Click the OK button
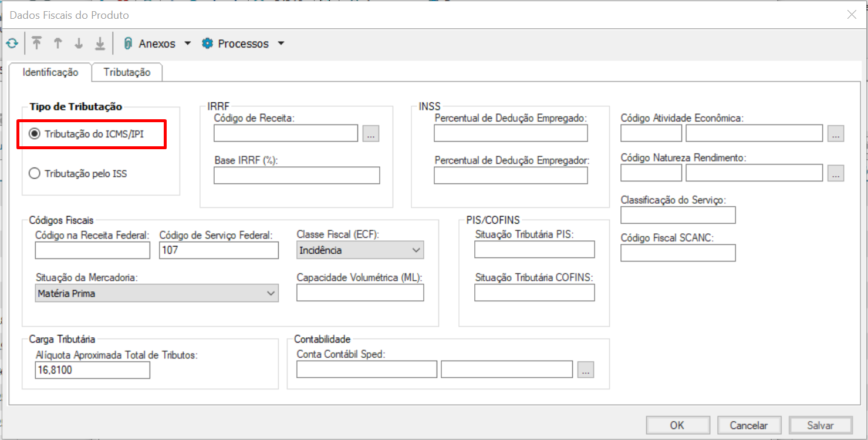This screenshot has height=440, width=868. click(677, 425)
